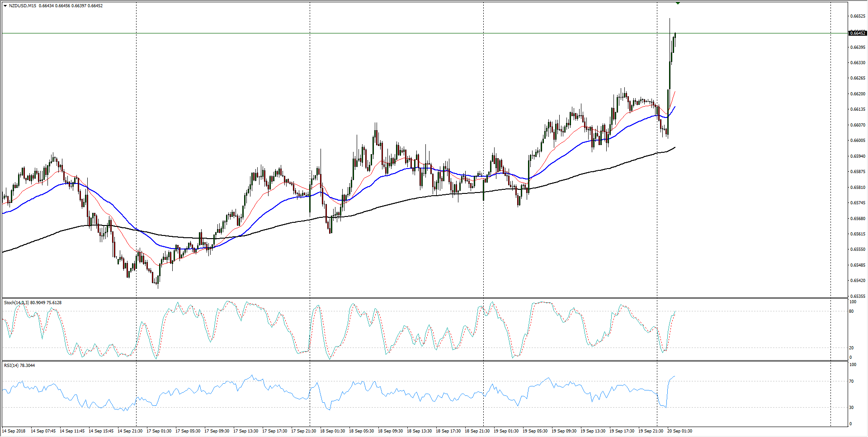The height and width of the screenshot is (437, 868).
Task: Click the 20 Sep 01:30 time label
Action: point(679,431)
